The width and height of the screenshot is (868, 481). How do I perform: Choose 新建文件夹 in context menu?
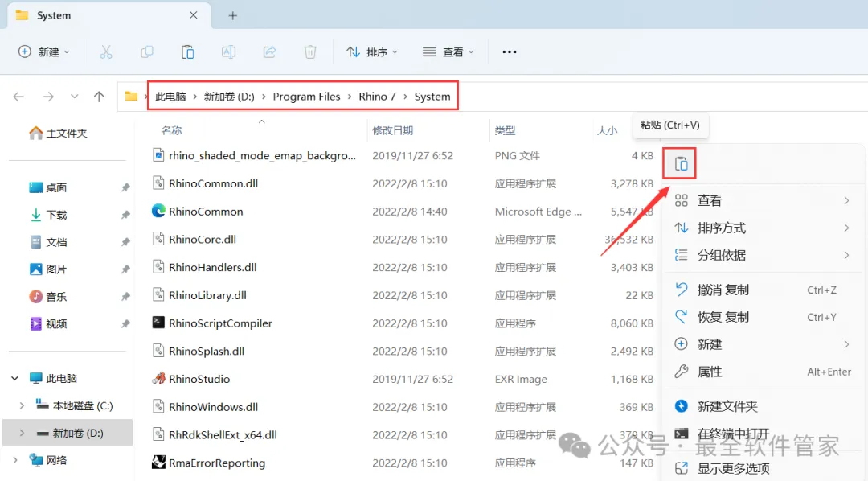(x=762, y=406)
